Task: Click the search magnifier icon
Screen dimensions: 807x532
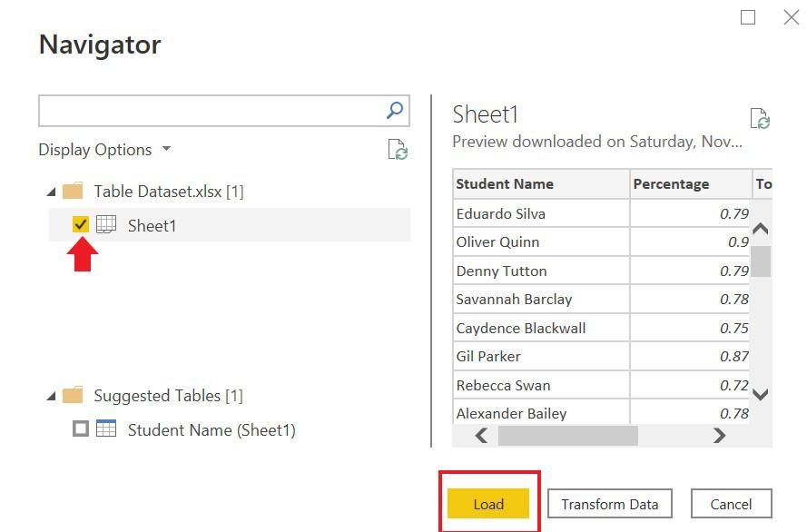Action: [395, 111]
